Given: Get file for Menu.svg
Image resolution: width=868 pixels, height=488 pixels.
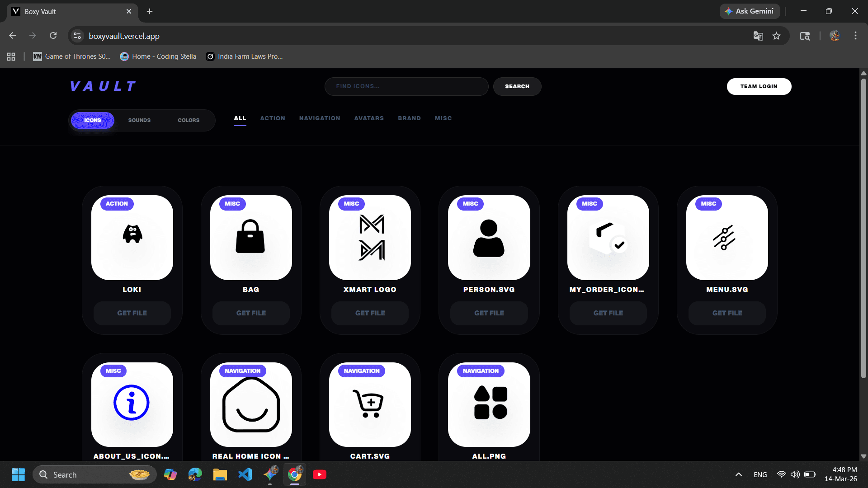Looking at the screenshot, I should [727, 313].
